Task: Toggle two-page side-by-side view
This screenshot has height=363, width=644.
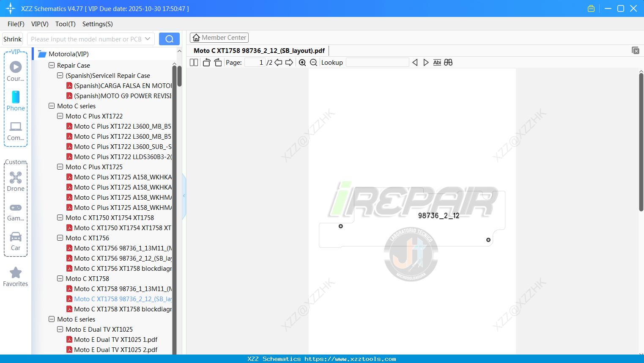Action: (193, 62)
